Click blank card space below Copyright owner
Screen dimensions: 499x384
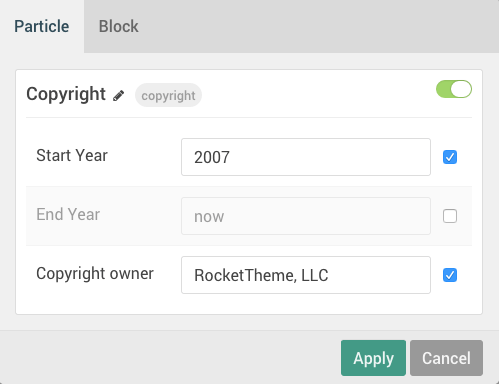249,304
